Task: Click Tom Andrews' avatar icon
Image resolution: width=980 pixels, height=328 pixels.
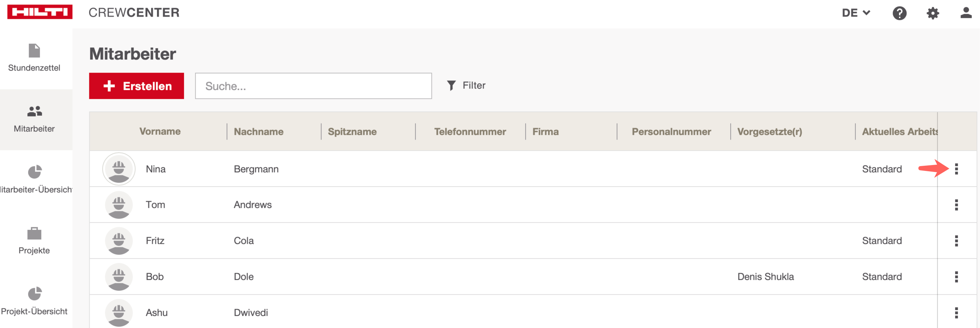Action: (119, 205)
